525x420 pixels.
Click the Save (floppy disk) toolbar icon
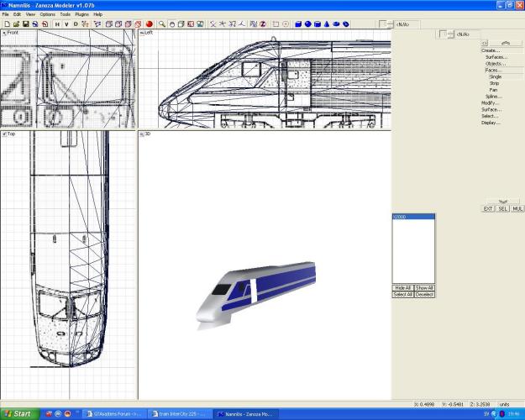(x=25, y=24)
